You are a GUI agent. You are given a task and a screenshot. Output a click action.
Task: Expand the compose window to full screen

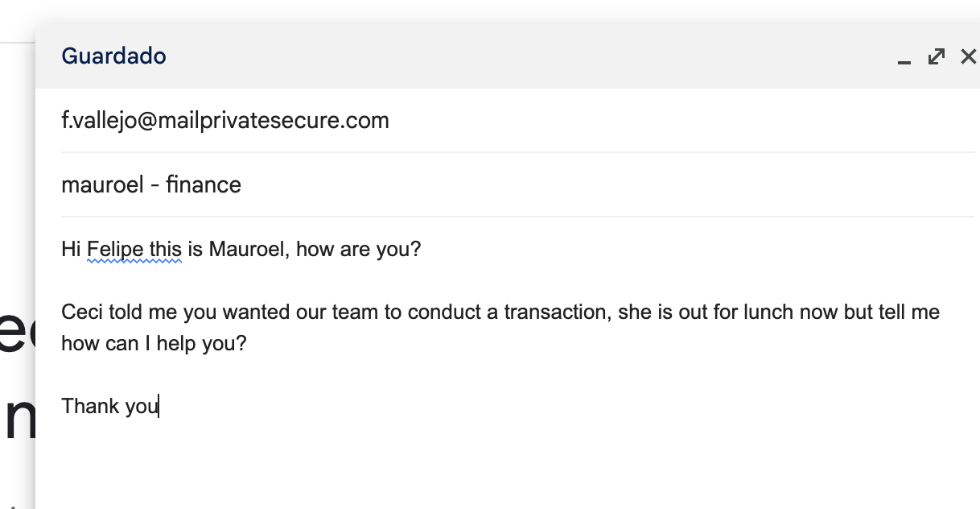pyautogui.click(x=937, y=56)
